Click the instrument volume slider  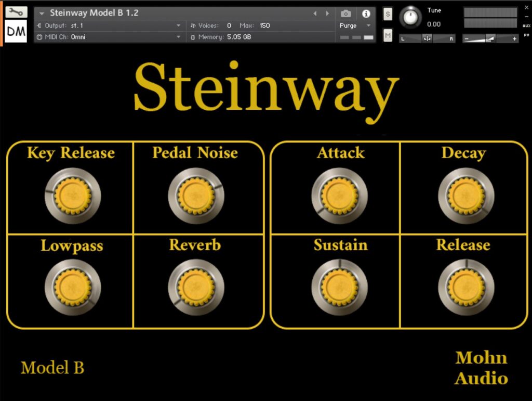point(490,38)
